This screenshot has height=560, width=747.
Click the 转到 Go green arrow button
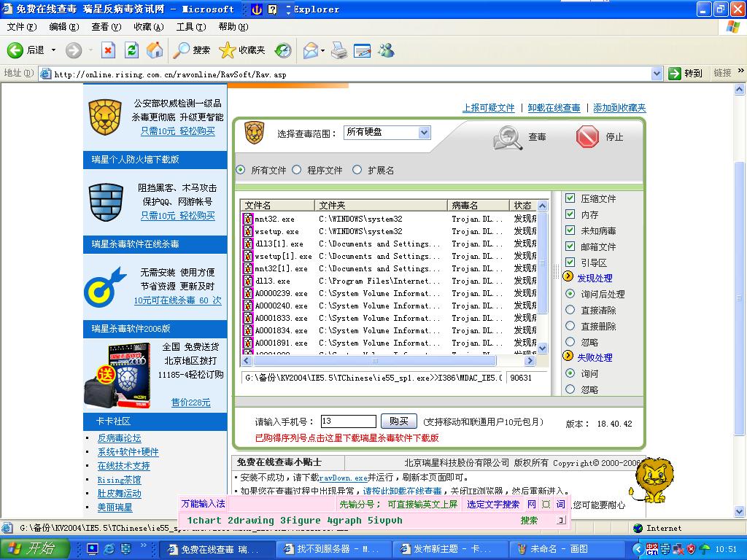point(685,74)
